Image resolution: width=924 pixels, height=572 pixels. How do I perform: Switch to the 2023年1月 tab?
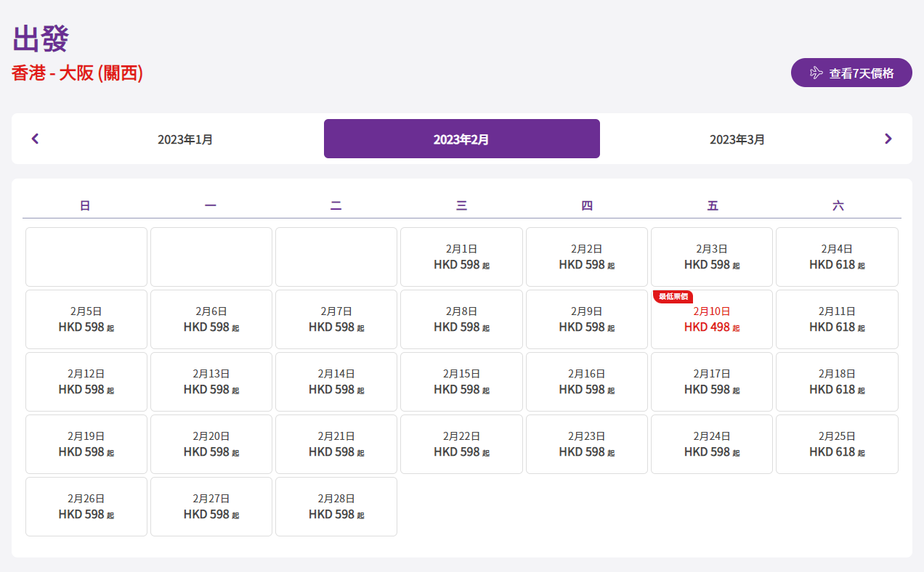click(x=185, y=139)
